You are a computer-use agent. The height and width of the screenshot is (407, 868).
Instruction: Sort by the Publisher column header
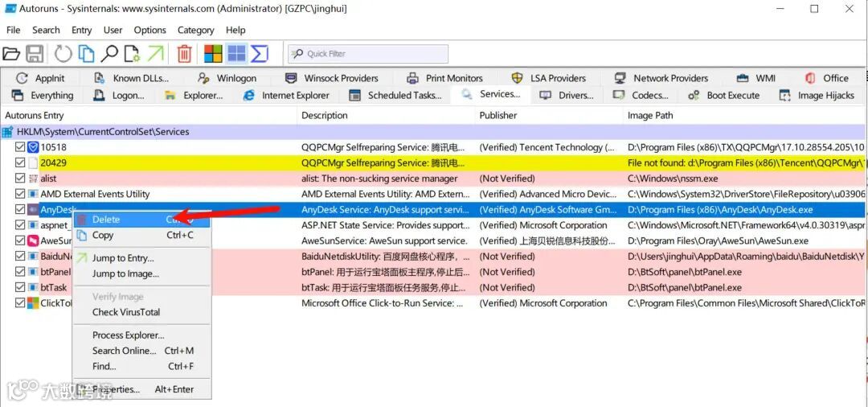[x=549, y=115]
